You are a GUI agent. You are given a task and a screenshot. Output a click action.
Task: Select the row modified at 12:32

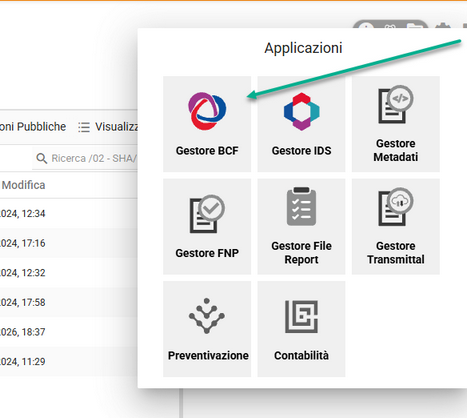coord(69,273)
